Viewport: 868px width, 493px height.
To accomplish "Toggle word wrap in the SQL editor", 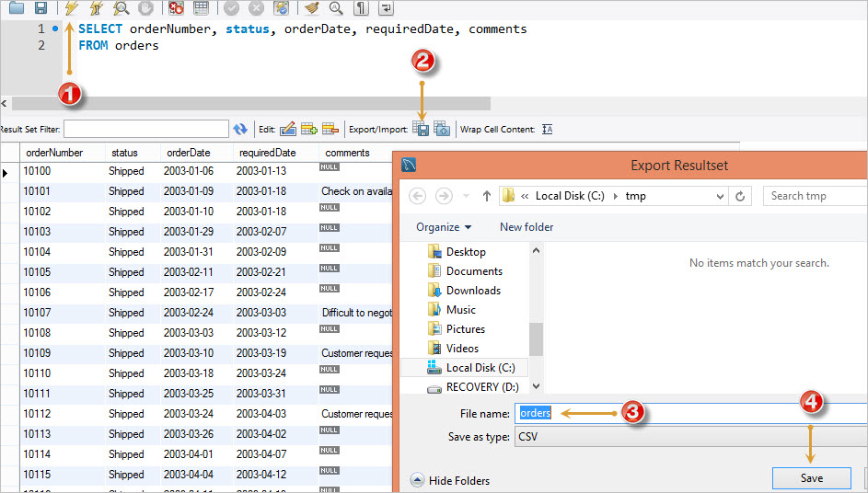I will [386, 7].
